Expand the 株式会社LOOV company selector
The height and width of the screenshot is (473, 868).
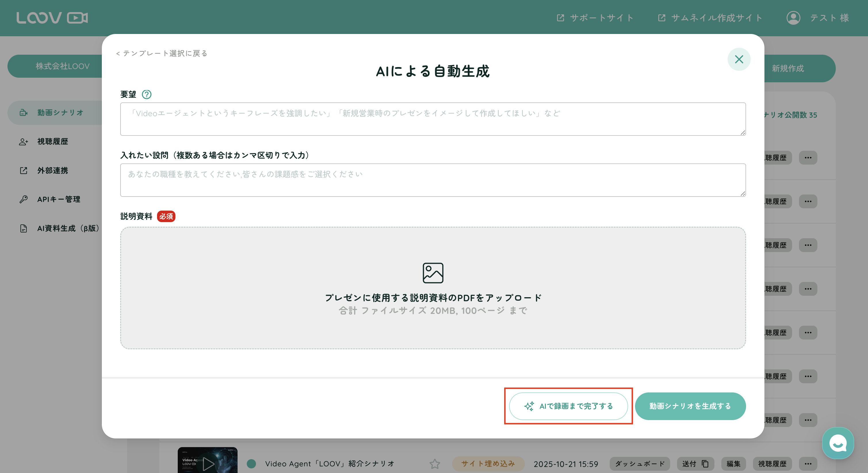coord(63,66)
